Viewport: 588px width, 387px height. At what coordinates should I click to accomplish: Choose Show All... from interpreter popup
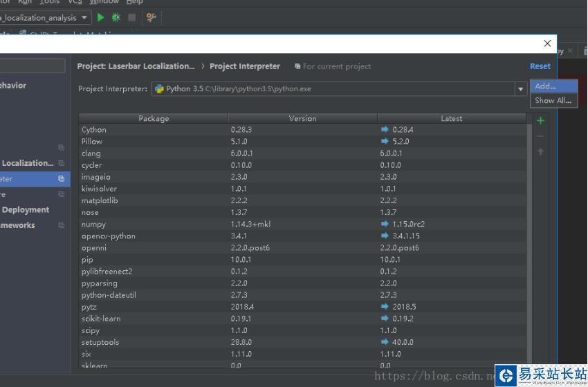coord(553,100)
